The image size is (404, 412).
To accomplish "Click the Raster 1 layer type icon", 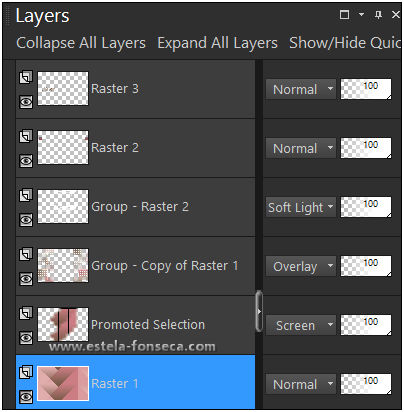I will 26,372.
